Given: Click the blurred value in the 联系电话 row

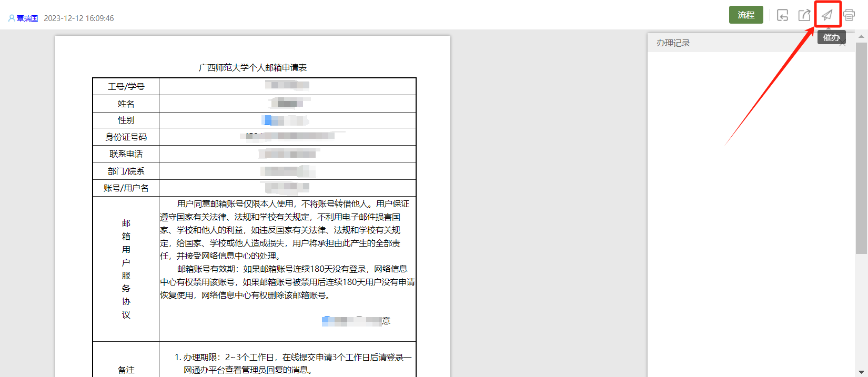Looking at the screenshot, I should click(289, 154).
